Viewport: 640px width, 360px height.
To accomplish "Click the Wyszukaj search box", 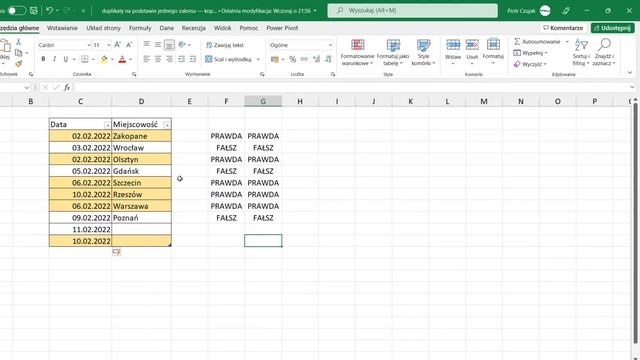I will coord(412,11).
